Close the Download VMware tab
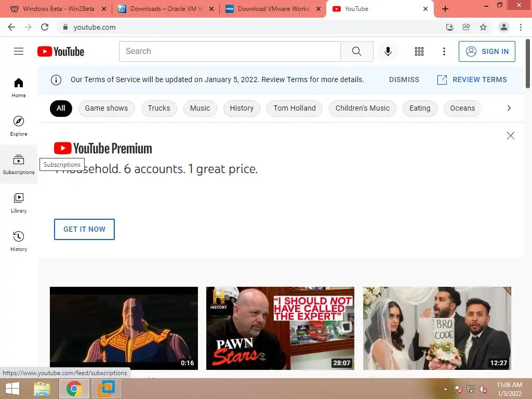This screenshot has height=399, width=532. pyautogui.click(x=318, y=9)
